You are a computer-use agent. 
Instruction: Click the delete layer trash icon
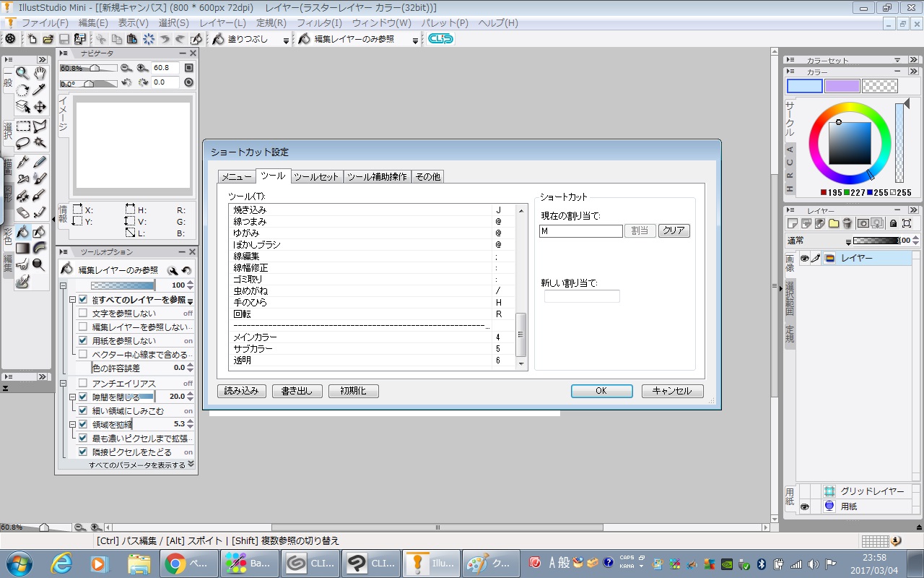point(847,224)
